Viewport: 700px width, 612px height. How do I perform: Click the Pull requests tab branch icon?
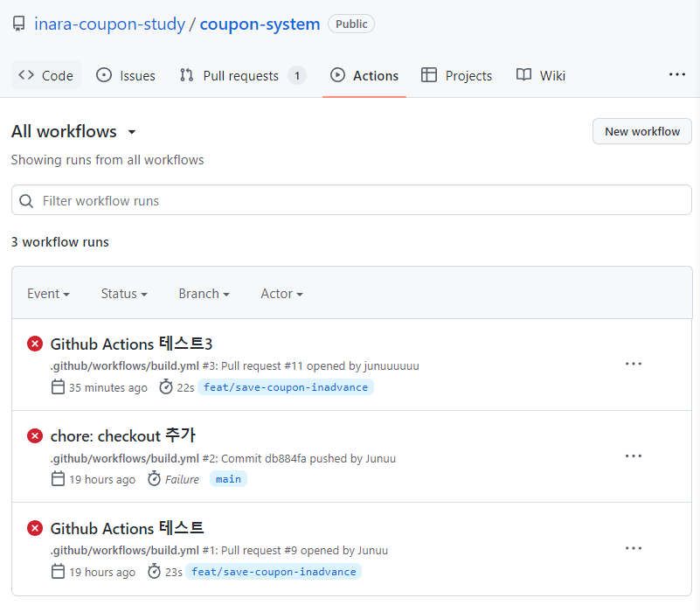click(x=187, y=75)
